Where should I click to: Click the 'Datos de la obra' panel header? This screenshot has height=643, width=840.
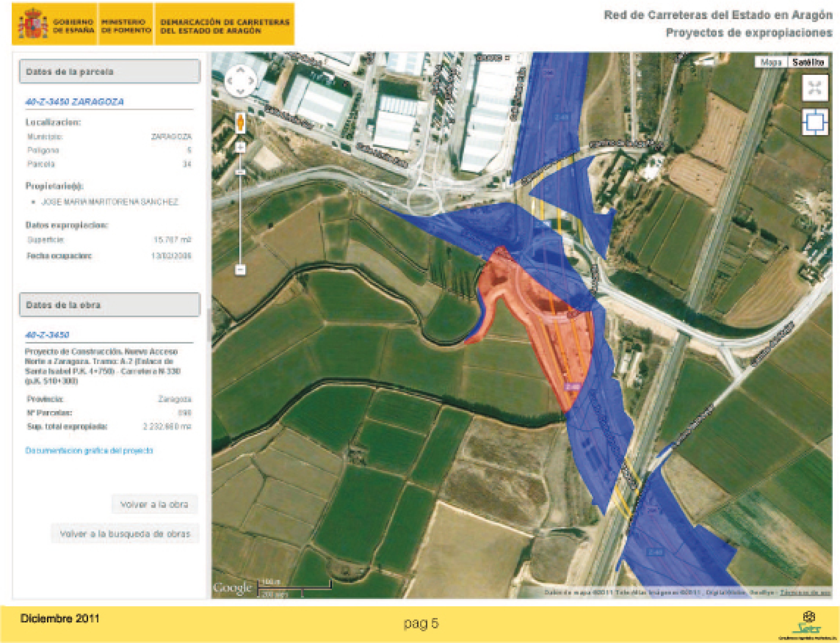(x=110, y=305)
